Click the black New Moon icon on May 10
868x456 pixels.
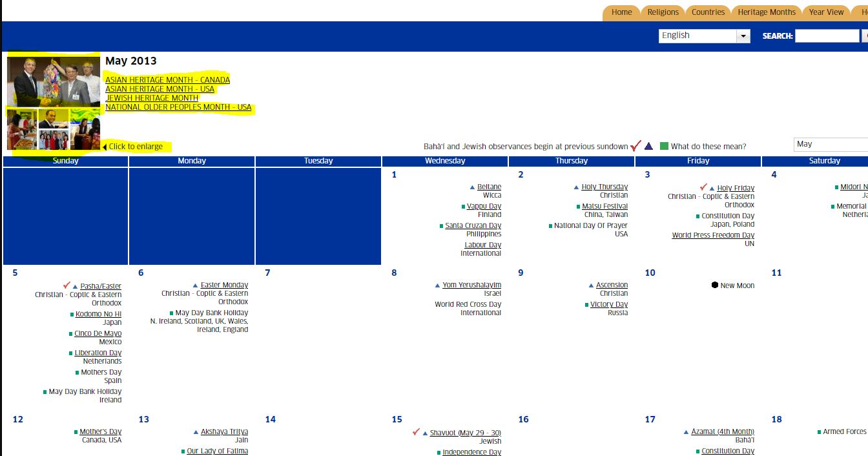715,285
